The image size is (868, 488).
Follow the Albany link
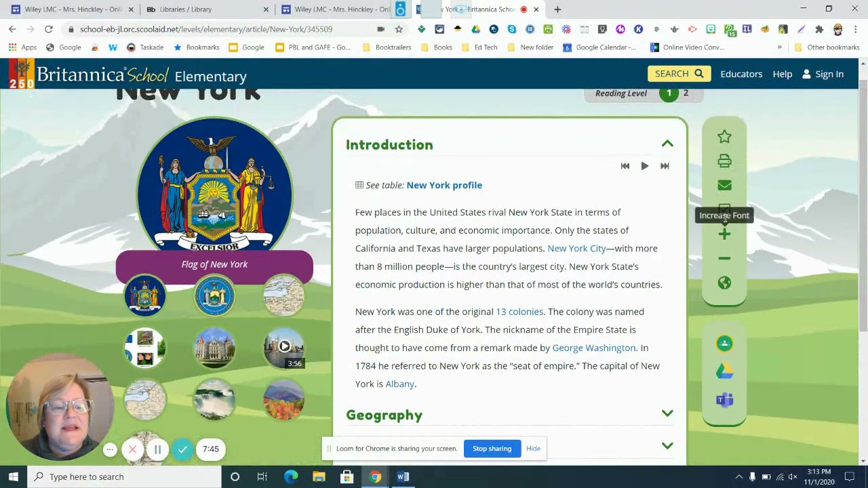399,384
